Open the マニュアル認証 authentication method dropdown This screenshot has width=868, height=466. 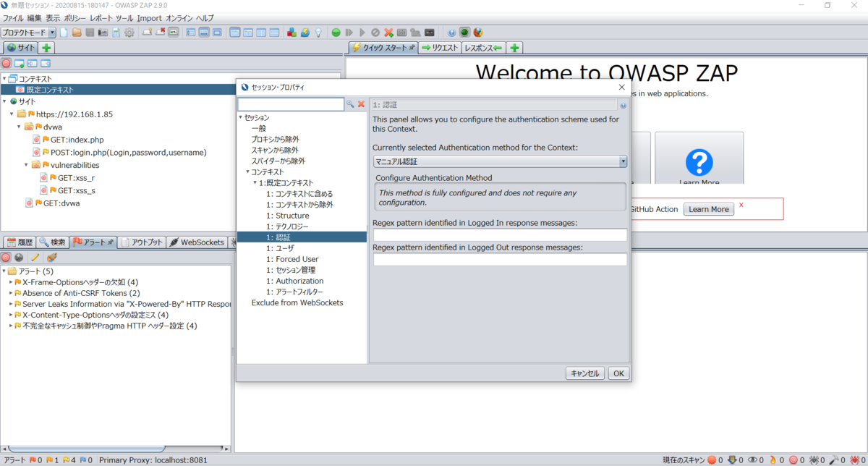pos(500,161)
